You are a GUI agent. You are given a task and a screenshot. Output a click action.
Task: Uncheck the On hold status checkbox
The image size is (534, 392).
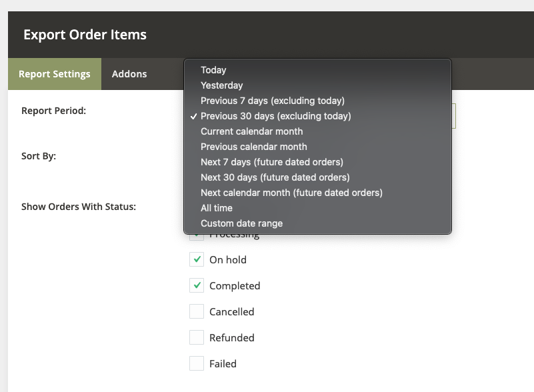[197, 259]
